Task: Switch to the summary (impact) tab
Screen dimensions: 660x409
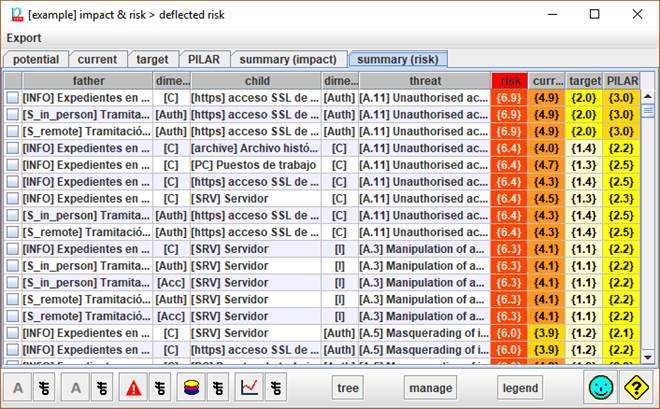Action: click(x=294, y=60)
